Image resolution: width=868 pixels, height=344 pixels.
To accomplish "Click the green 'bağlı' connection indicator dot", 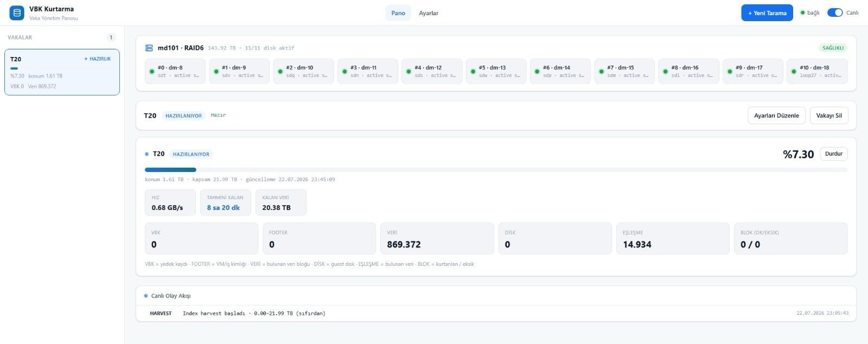I will tap(803, 12).
